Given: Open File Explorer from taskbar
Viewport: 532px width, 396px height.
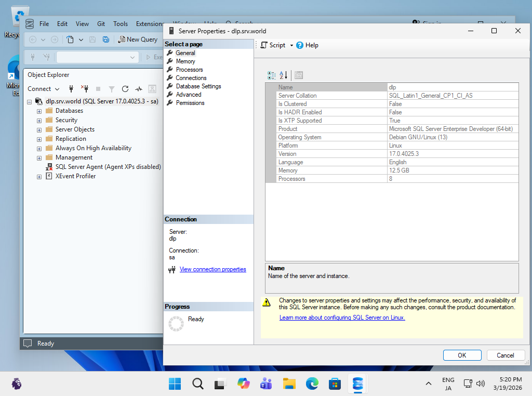Looking at the screenshot, I should pyautogui.click(x=289, y=384).
